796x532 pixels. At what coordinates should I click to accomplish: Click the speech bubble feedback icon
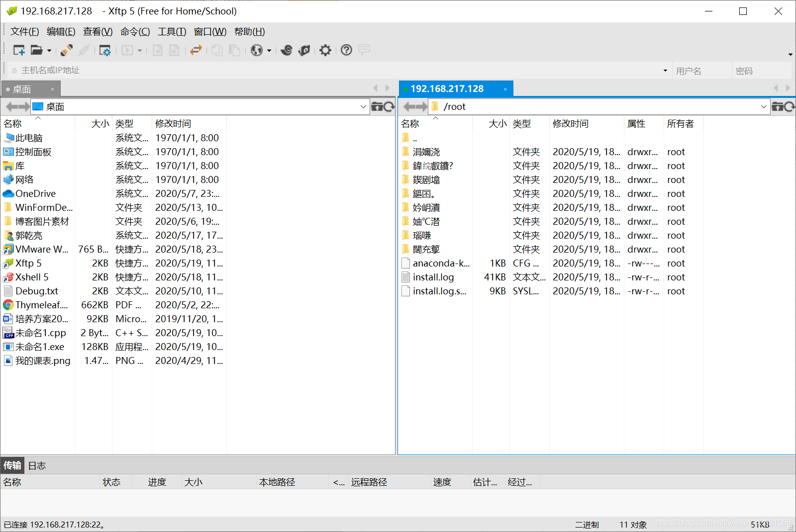pos(364,50)
